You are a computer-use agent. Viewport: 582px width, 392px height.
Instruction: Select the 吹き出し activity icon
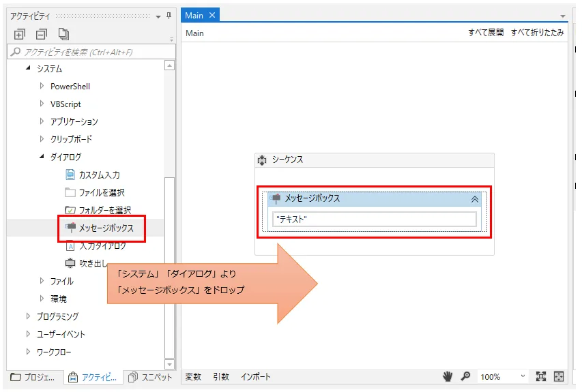coord(70,263)
